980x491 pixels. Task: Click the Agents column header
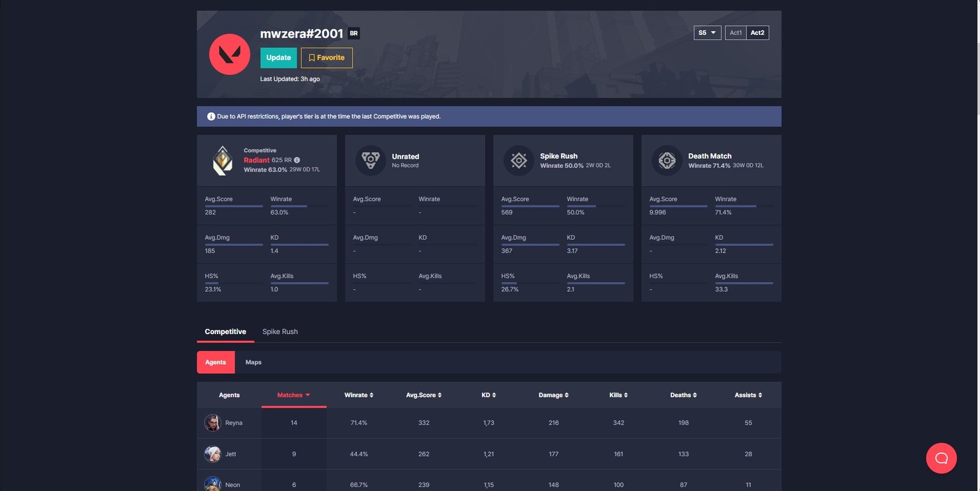pos(229,395)
